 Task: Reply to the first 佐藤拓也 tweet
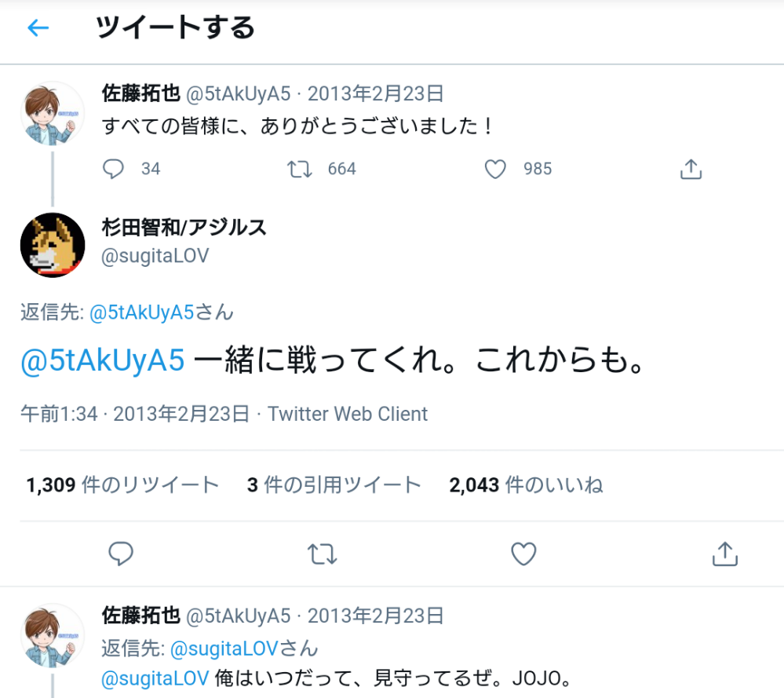pyautogui.click(x=115, y=169)
